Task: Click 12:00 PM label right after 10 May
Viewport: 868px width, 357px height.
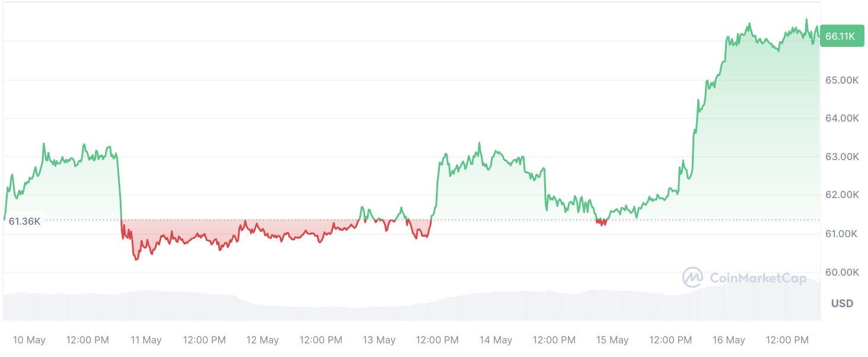Action: click(87, 340)
